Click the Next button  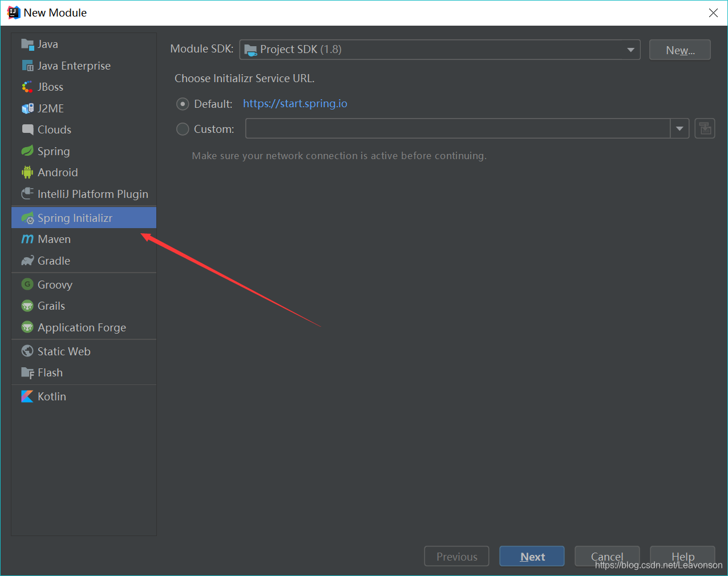pos(532,557)
